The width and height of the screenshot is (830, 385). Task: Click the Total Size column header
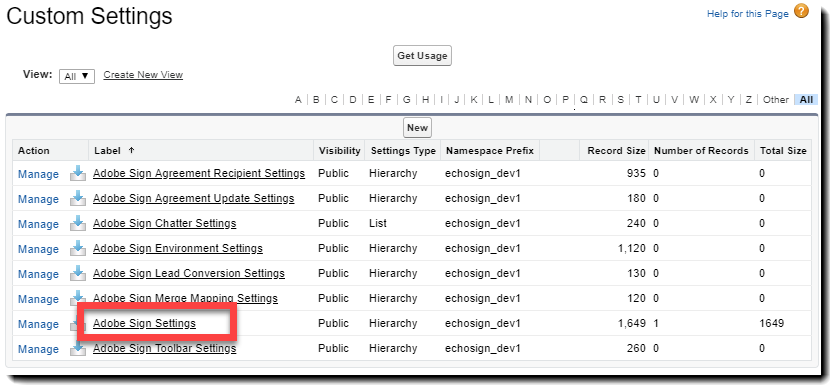[x=783, y=150]
